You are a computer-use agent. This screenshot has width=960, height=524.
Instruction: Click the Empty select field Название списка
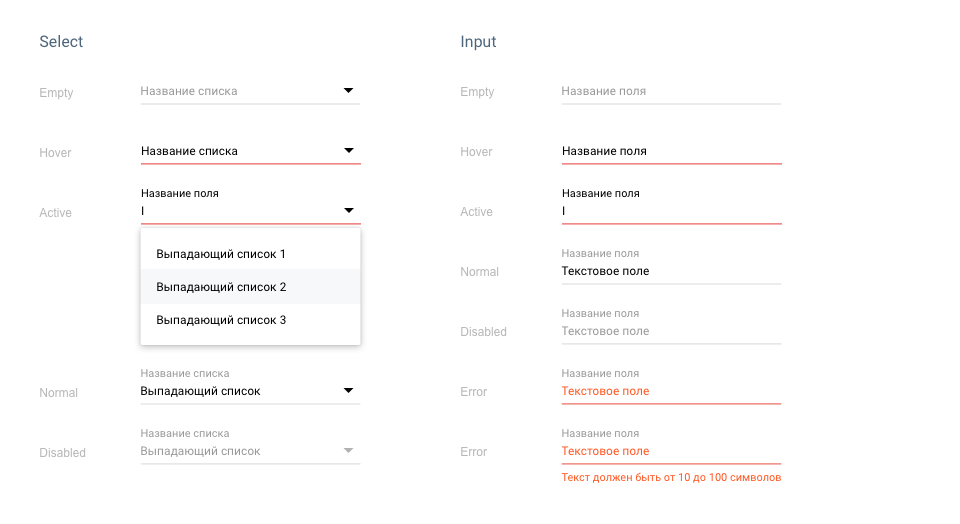(189, 91)
